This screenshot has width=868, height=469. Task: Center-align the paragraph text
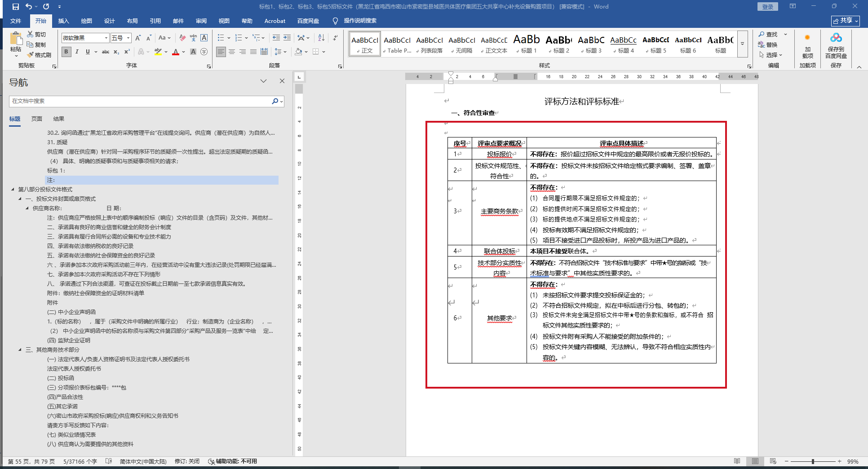pyautogui.click(x=232, y=52)
